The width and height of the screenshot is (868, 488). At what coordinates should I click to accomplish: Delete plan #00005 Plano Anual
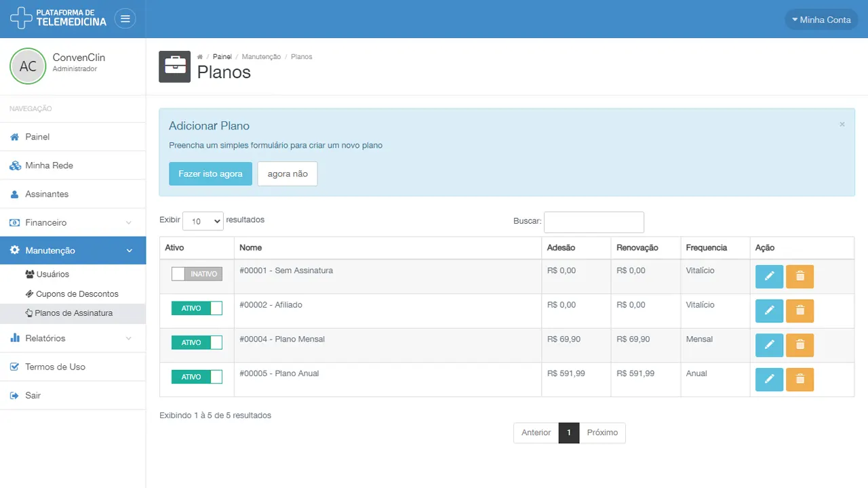click(800, 380)
